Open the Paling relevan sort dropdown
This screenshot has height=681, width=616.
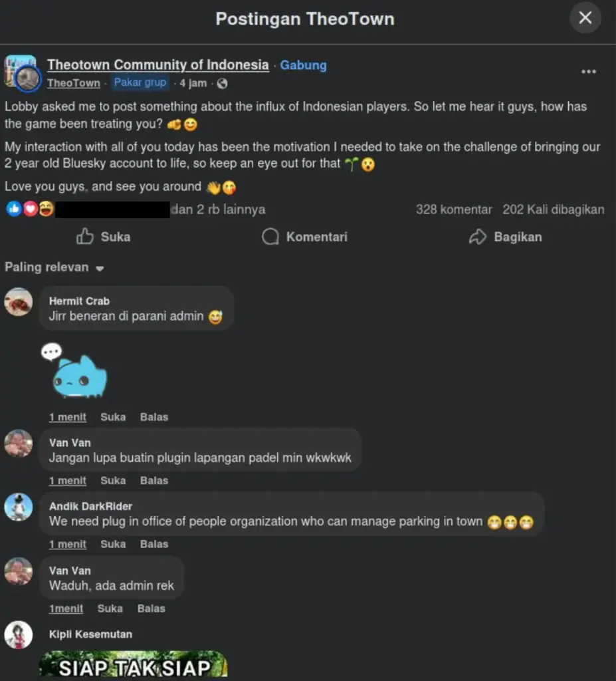tap(53, 267)
